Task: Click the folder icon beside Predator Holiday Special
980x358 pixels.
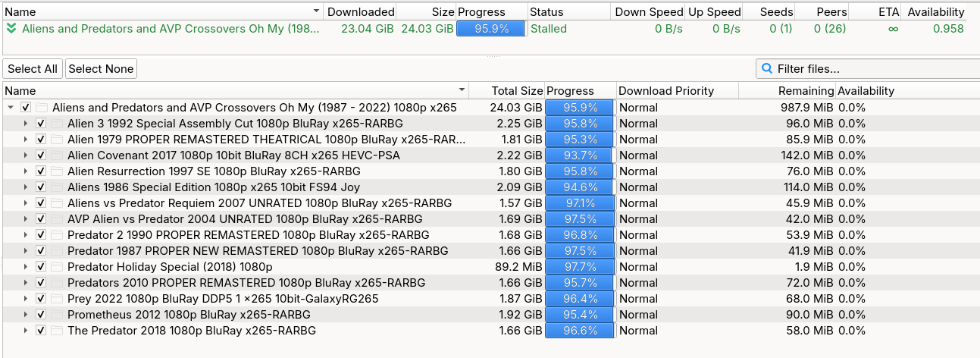Action: coord(57,267)
